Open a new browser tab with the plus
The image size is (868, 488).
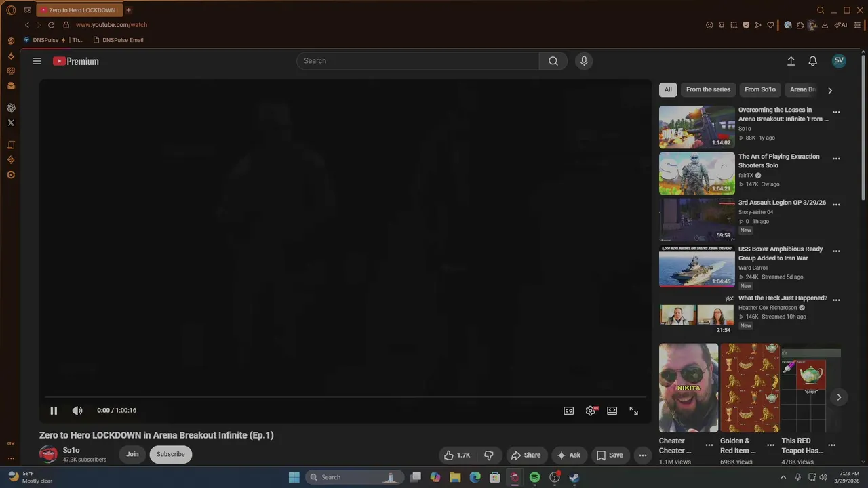pos(128,10)
